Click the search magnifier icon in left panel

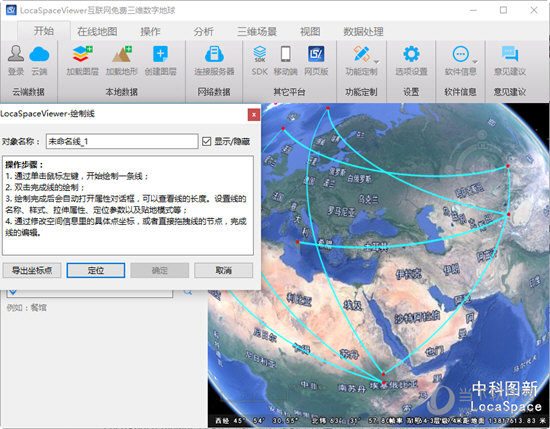point(188,291)
